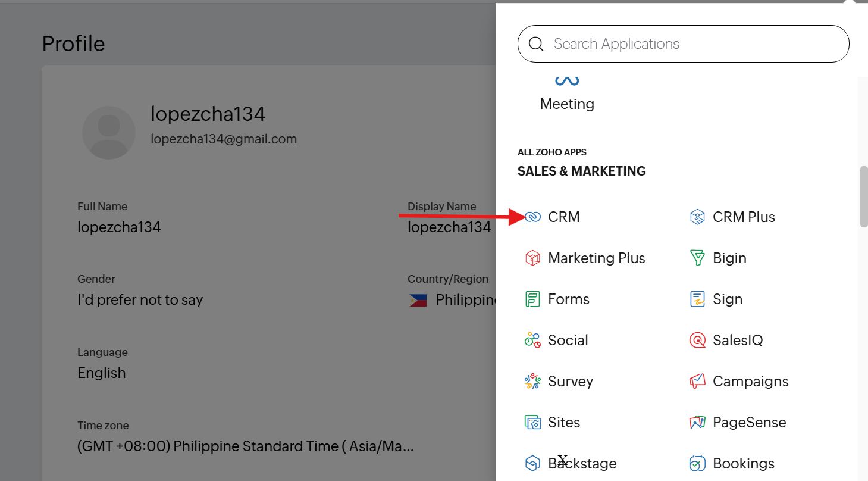This screenshot has height=481, width=868.
Task: Select the Bigin app label
Action: 729,258
